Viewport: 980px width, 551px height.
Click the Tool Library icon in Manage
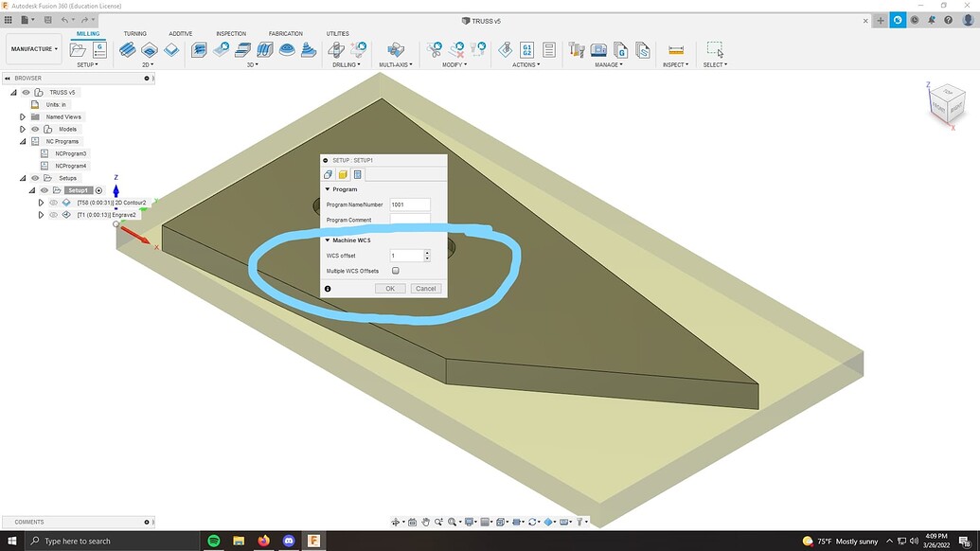pyautogui.click(x=577, y=49)
